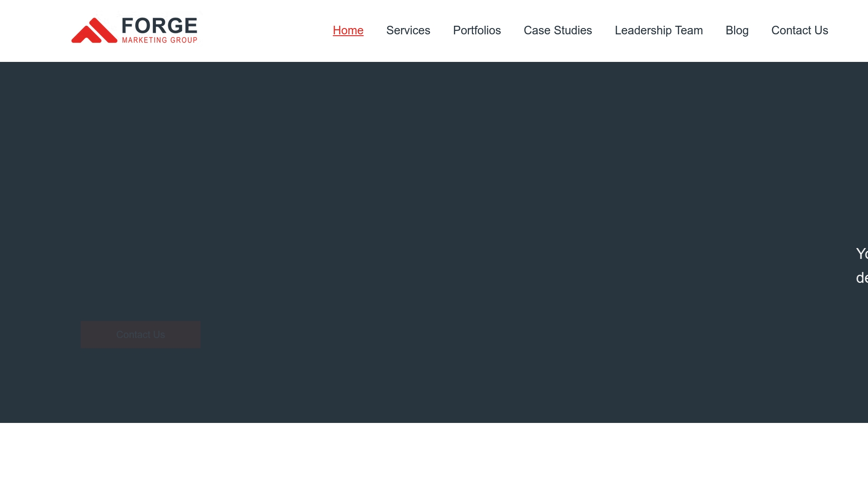Tap the hero Contact Us call-to-action
Screen dimensions: 868x488
(140, 334)
